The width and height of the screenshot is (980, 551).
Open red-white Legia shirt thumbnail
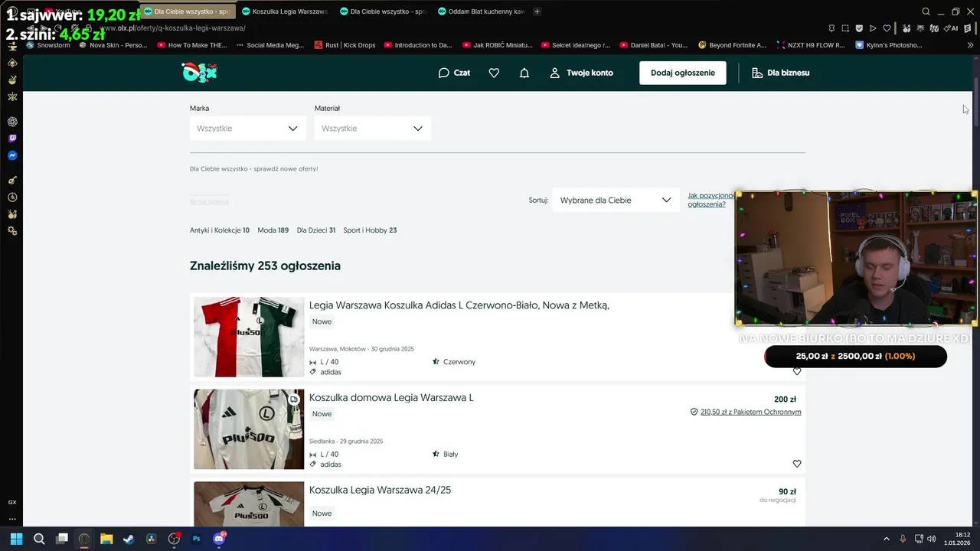249,337
